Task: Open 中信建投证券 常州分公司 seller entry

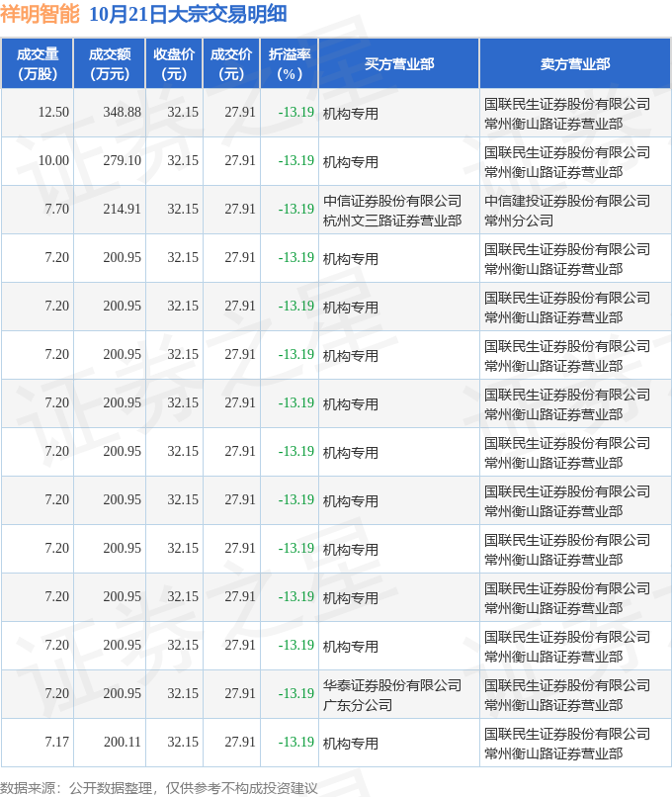Action: pos(567,210)
